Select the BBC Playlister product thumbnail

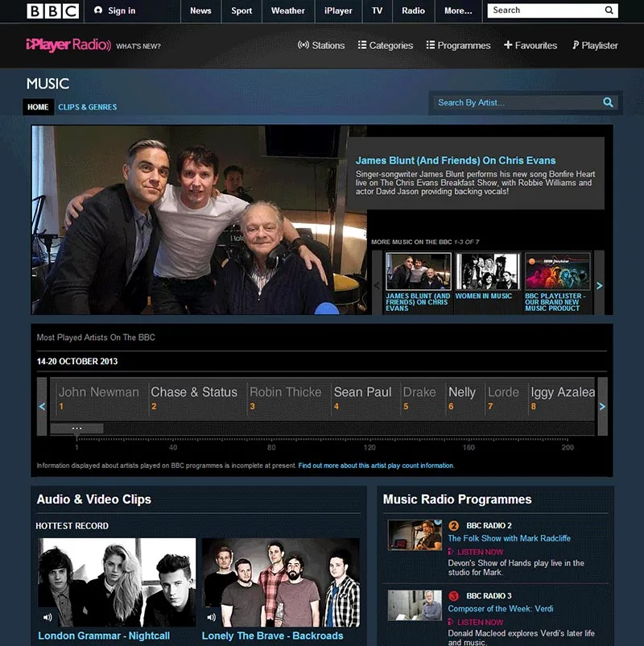pos(558,271)
